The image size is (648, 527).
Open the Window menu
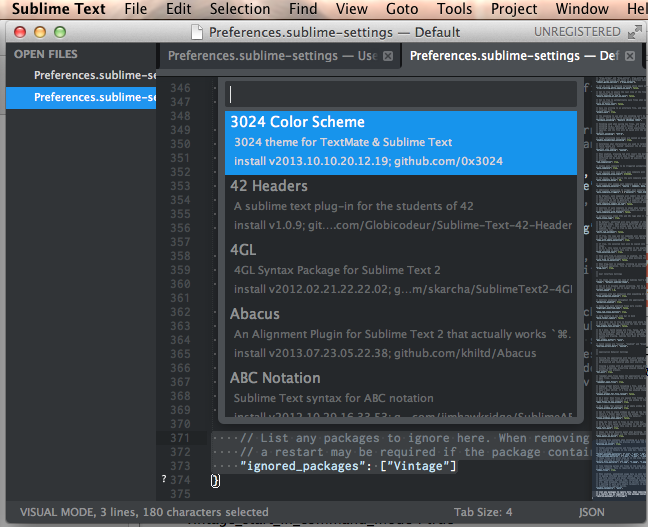click(582, 9)
